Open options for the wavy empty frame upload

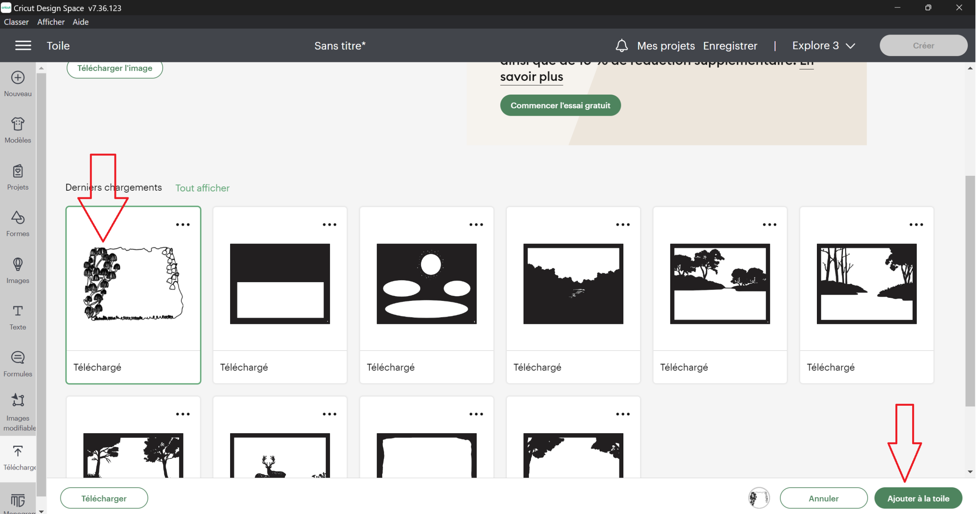[x=476, y=414]
